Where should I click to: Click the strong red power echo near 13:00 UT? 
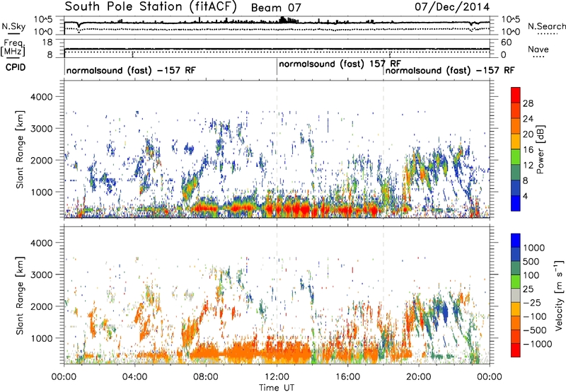coord(296,209)
